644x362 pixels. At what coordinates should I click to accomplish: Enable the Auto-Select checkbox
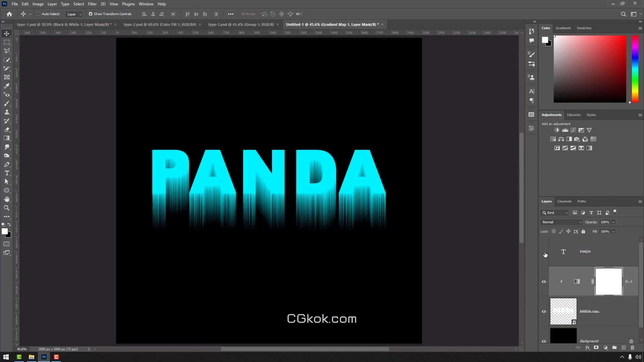[x=39, y=14]
